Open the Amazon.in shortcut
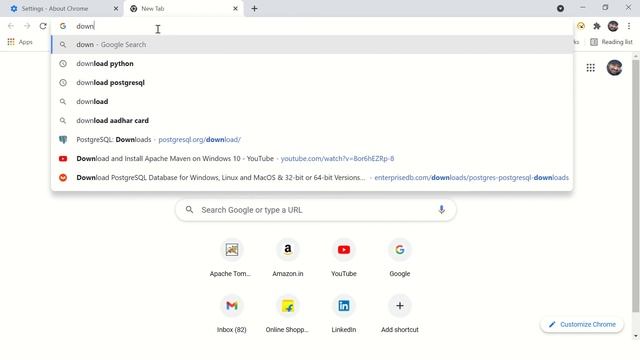The width and height of the screenshot is (640, 360). click(287, 259)
